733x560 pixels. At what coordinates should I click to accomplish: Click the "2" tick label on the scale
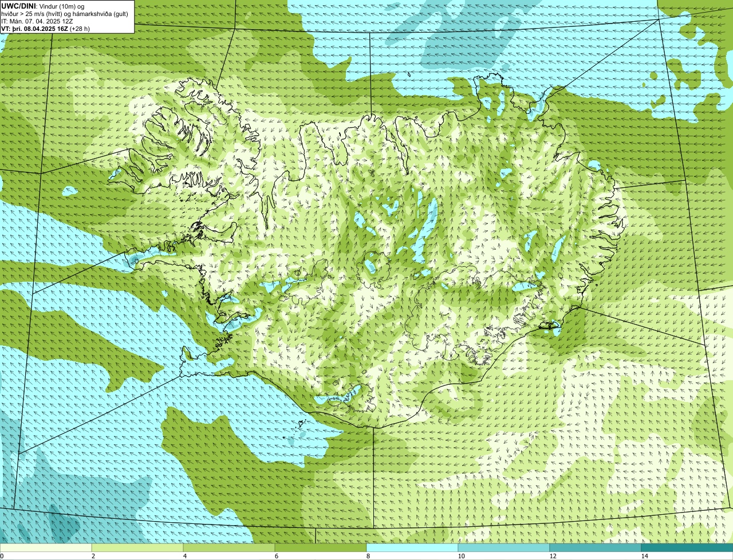tap(93, 556)
